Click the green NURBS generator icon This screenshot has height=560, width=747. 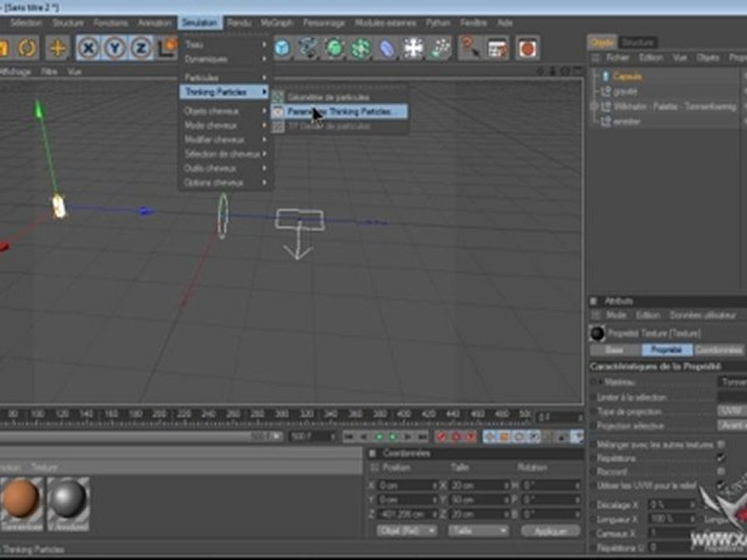click(335, 48)
